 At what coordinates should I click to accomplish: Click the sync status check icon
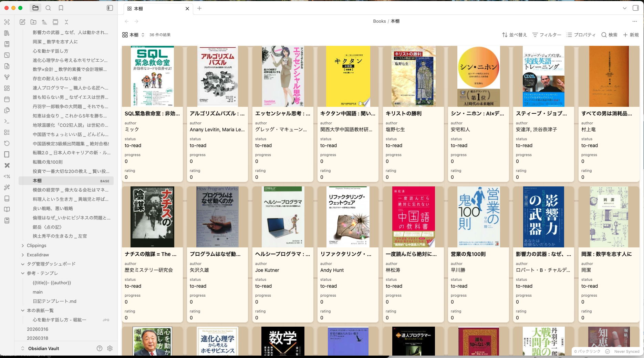click(607, 351)
